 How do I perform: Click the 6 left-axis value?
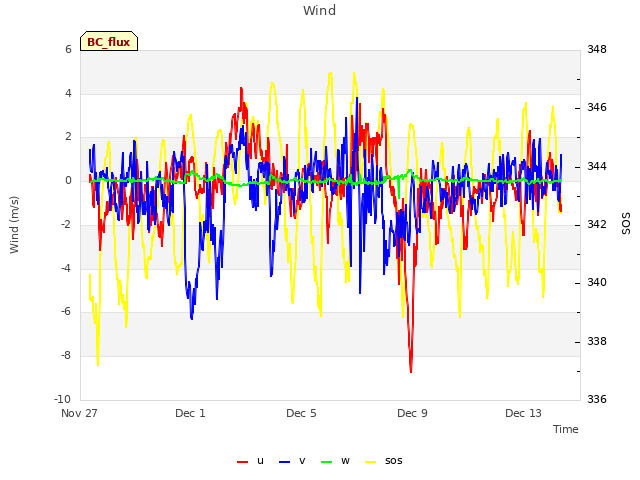tap(68, 50)
